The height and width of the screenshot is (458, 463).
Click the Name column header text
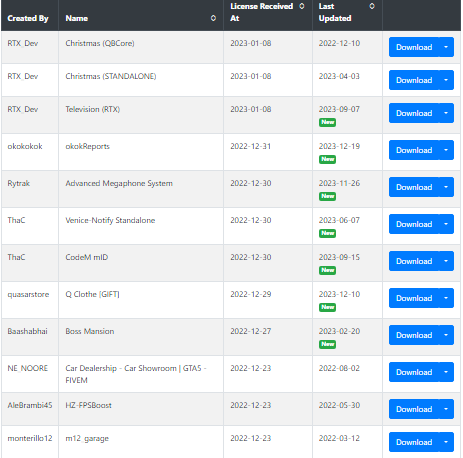pos(77,18)
